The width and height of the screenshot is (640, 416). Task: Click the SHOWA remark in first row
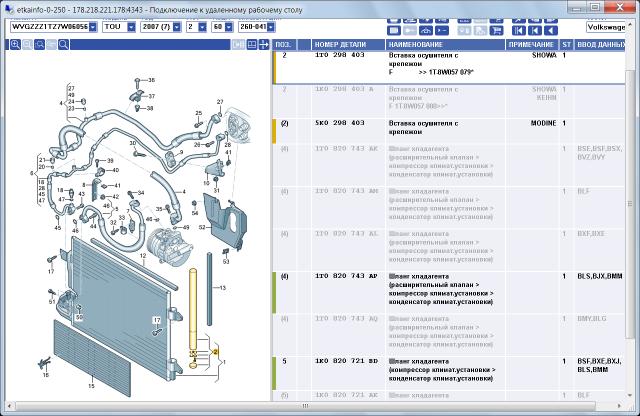(x=544, y=55)
